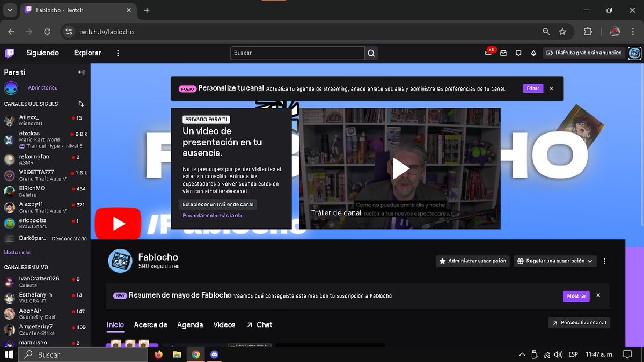Image resolution: width=644 pixels, height=362 pixels.
Task: Click Disfruta gratis sin anuncios
Action: tap(584, 53)
